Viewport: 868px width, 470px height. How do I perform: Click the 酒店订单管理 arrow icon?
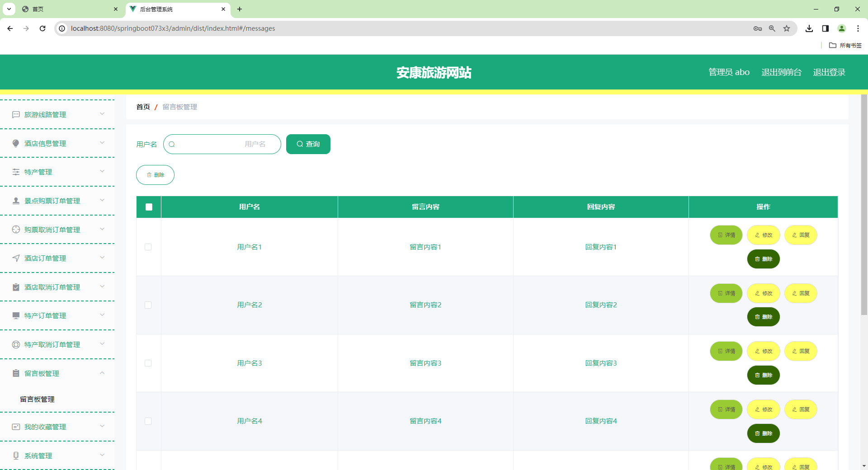click(16, 258)
